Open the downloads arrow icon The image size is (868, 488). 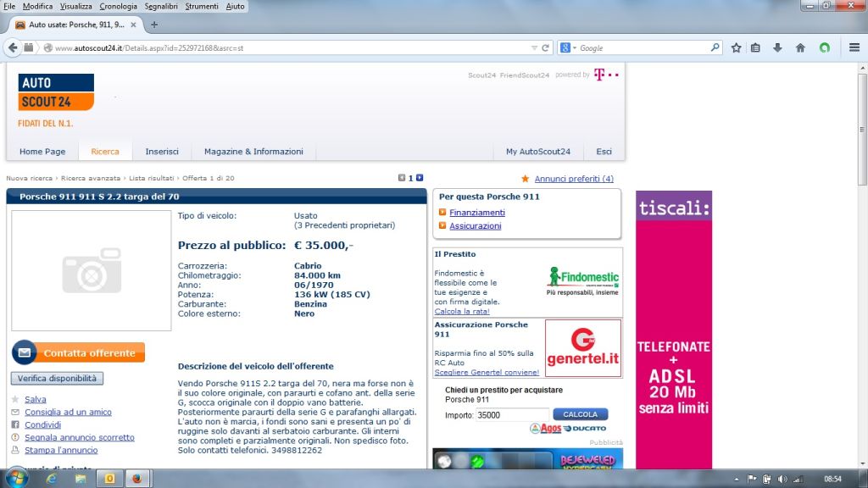coord(777,48)
